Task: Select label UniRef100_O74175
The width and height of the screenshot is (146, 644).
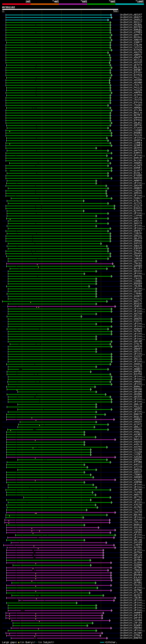Action: [131, 344]
